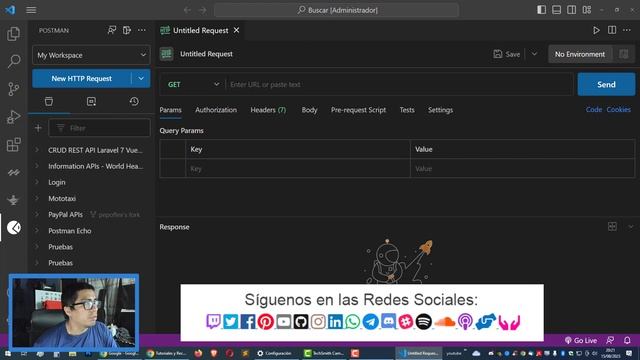Go back with the navigation arrow
The height and width of the screenshot is (360, 640).
(x=187, y=10)
